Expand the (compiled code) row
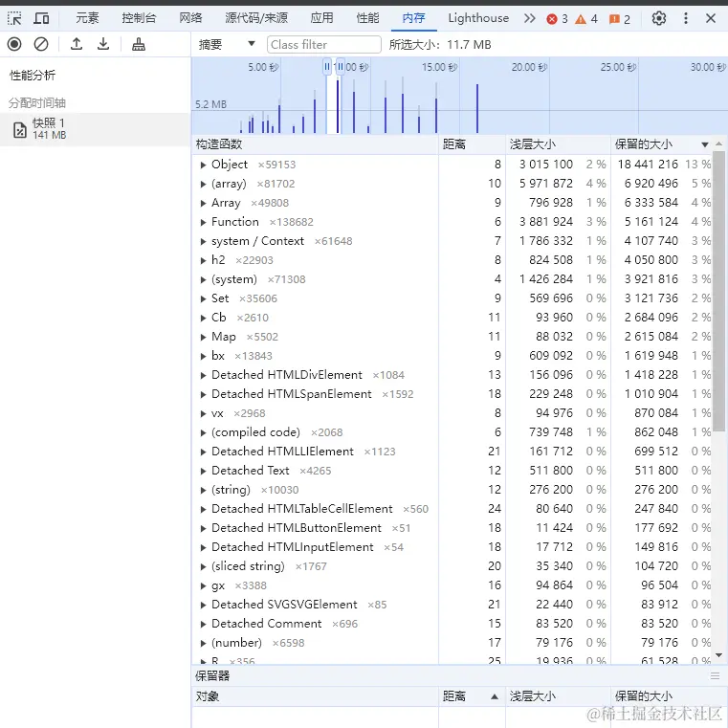This screenshot has height=728, width=728. click(x=203, y=432)
